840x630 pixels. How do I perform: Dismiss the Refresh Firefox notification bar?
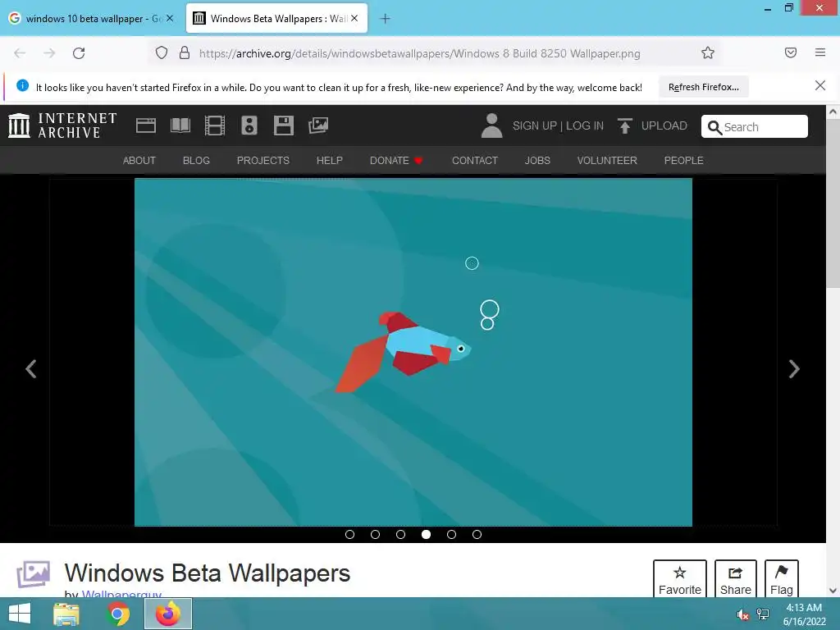click(820, 85)
